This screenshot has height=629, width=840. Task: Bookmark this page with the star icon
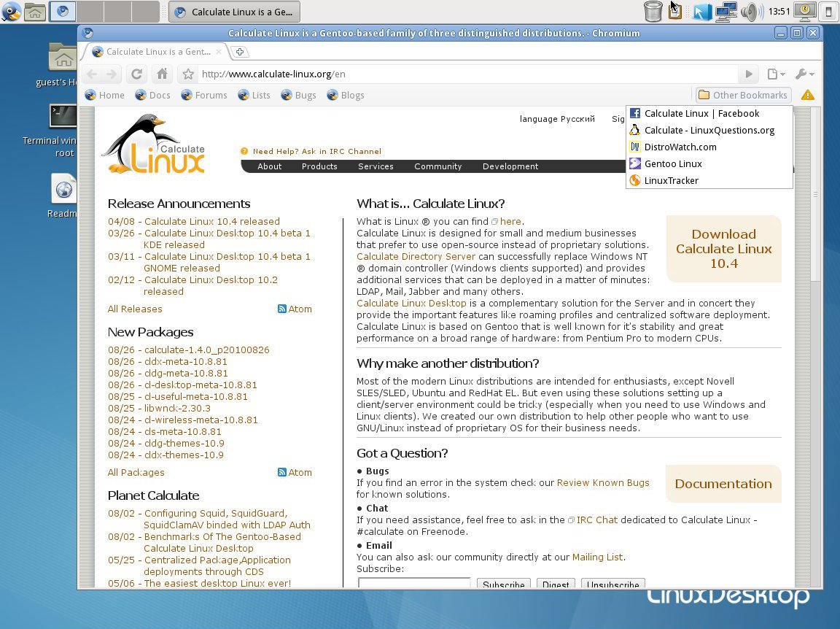[x=188, y=74]
